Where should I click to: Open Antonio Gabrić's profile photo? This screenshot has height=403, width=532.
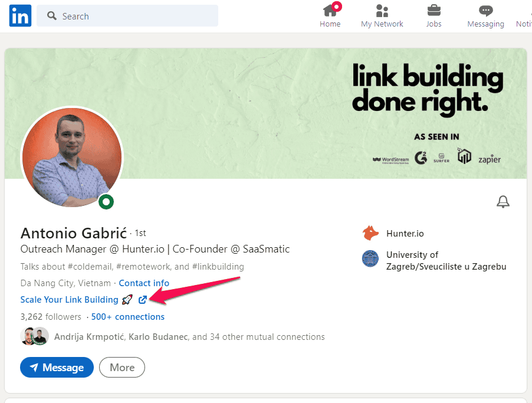(72, 157)
